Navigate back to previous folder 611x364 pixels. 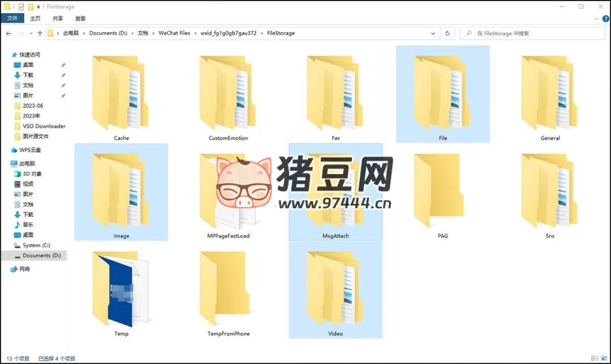[x=8, y=33]
